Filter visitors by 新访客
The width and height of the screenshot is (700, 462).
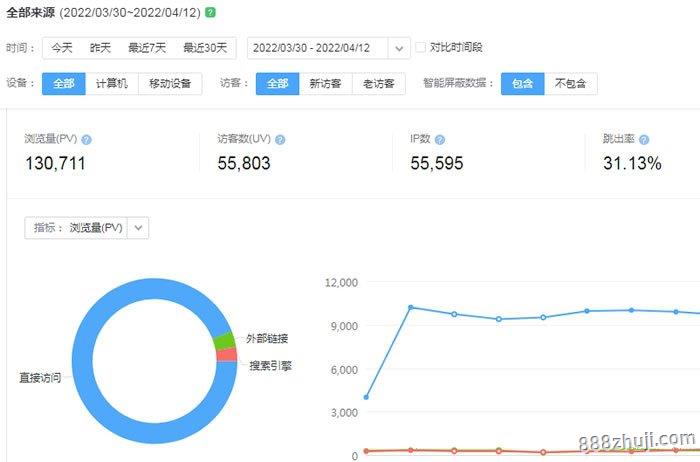point(326,84)
